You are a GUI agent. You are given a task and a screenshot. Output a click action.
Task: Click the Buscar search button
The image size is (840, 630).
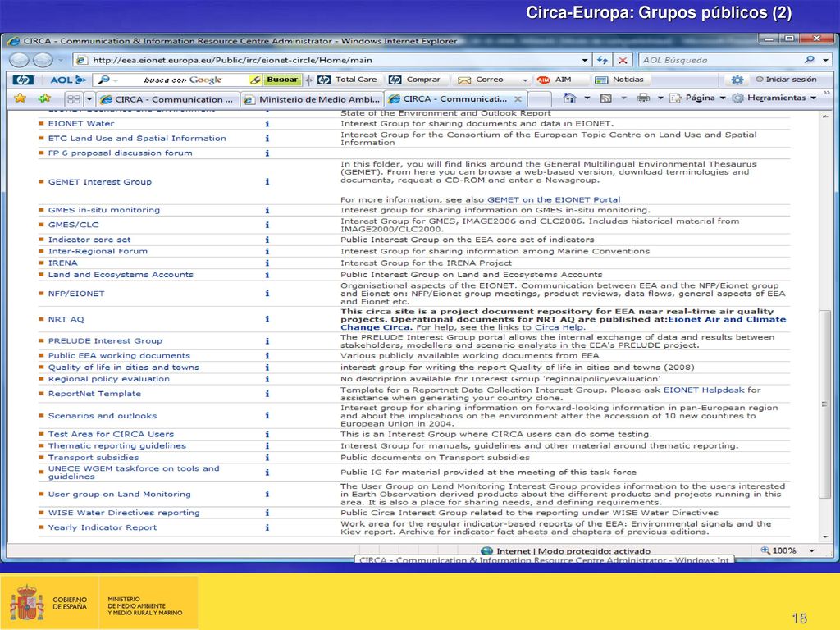[x=282, y=80]
